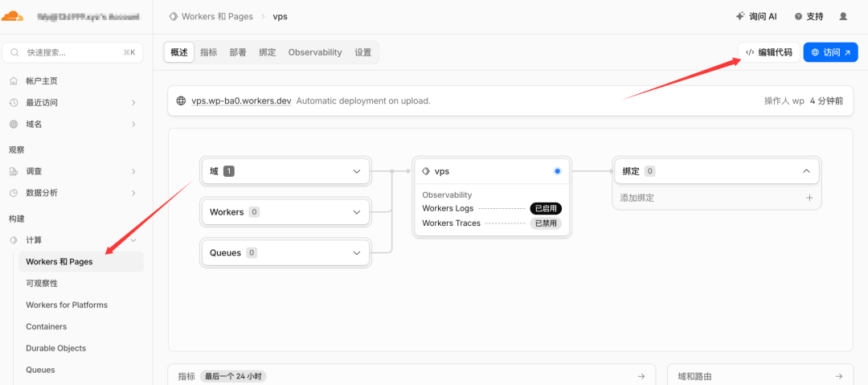This screenshot has width=868, height=385.
Task: Click the 编辑代码 button
Action: pyautogui.click(x=769, y=52)
